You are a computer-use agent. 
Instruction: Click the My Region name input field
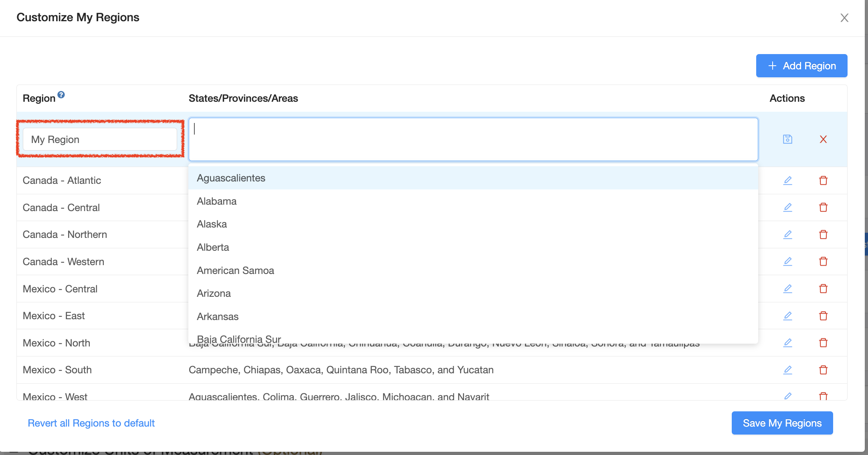click(100, 139)
